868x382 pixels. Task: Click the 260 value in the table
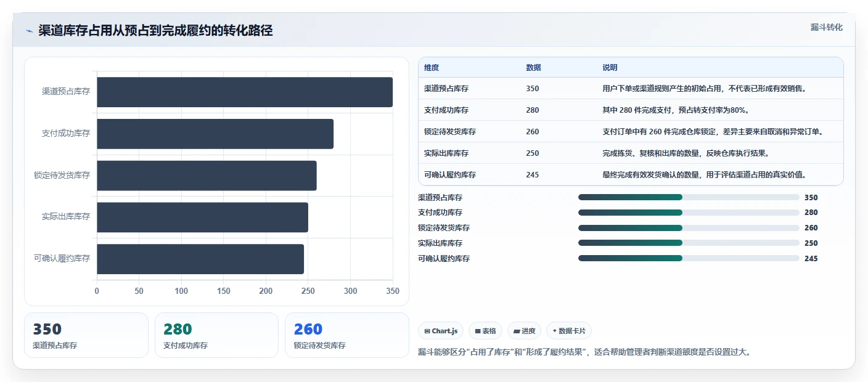[x=533, y=132]
